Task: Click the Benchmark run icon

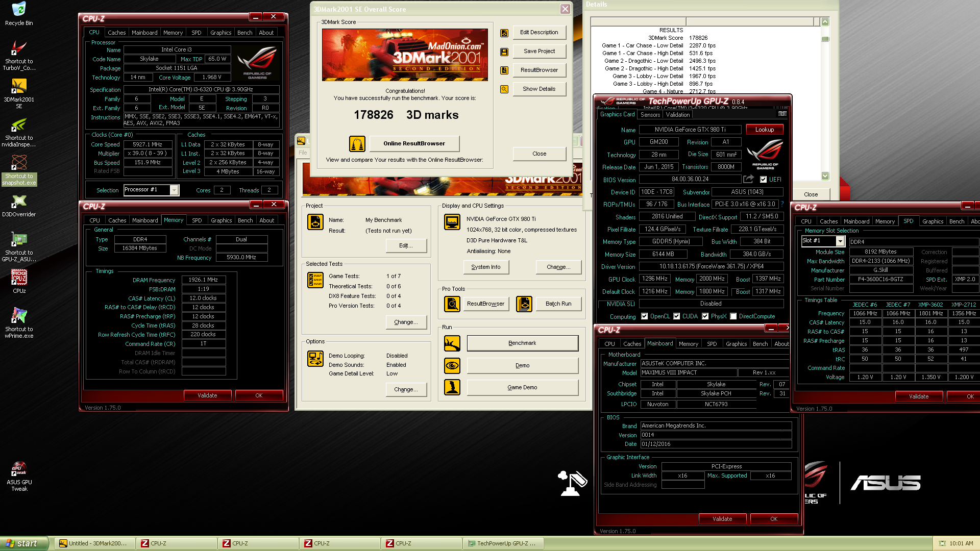Action: click(x=452, y=343)
